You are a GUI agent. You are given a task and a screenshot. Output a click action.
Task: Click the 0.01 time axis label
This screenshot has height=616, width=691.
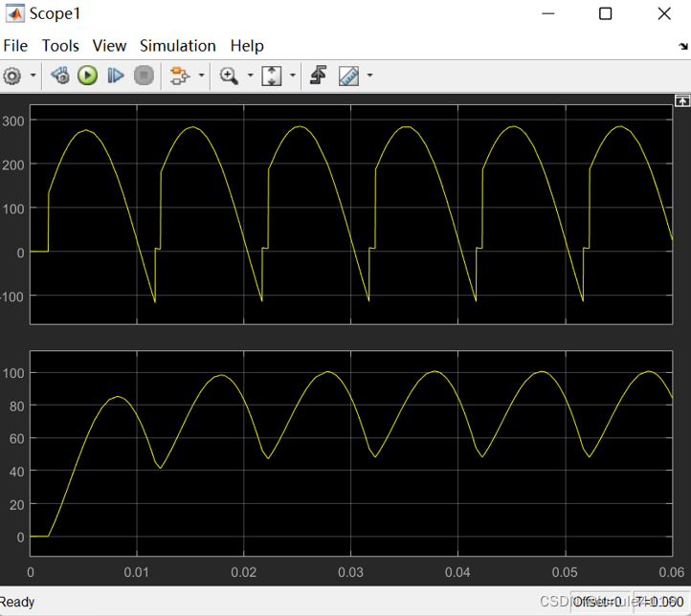point(136,572)
